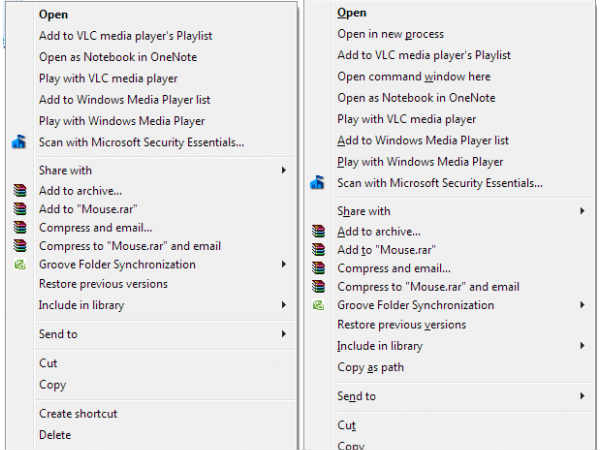Choose 'Open command window here'

coord(400,76)
